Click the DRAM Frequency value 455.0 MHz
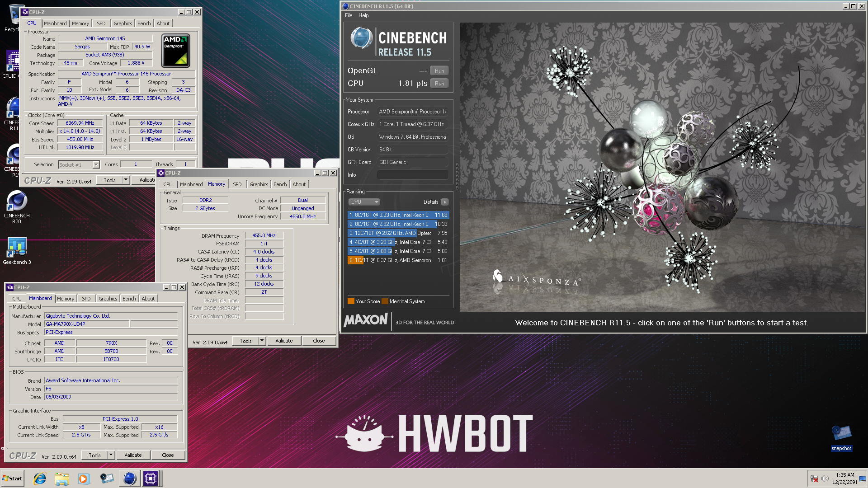The width and height of the screenshot is (868, 488). pyautogui.click(x=264, y=235)
